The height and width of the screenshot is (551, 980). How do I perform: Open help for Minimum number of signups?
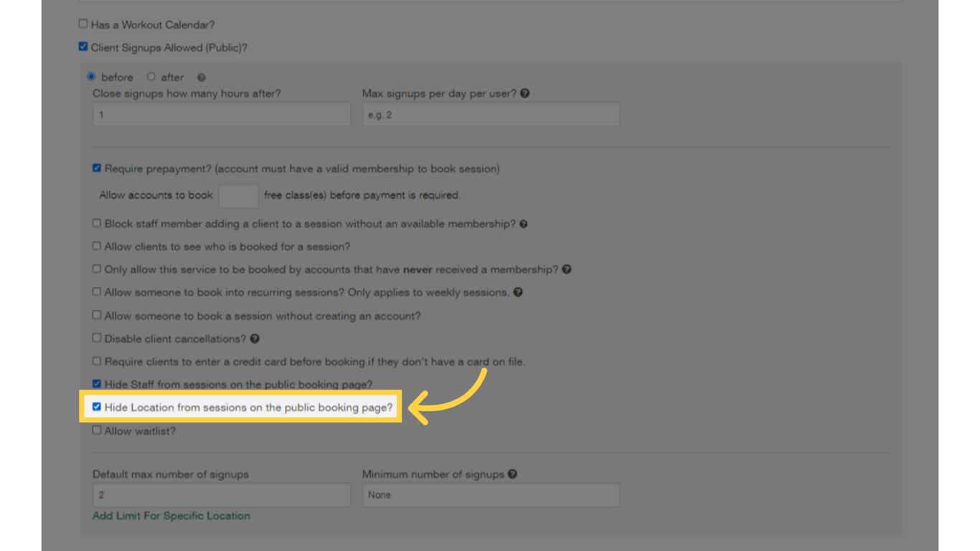tap(511, 474)
